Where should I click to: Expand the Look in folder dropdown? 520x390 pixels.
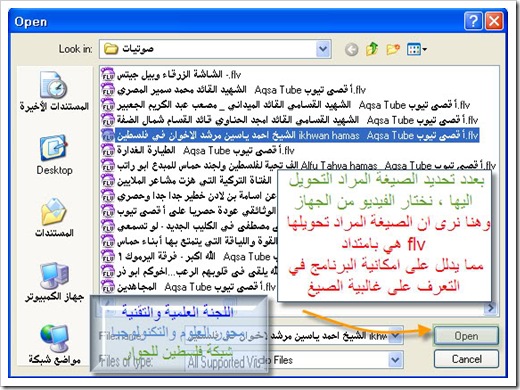(323, 49)
